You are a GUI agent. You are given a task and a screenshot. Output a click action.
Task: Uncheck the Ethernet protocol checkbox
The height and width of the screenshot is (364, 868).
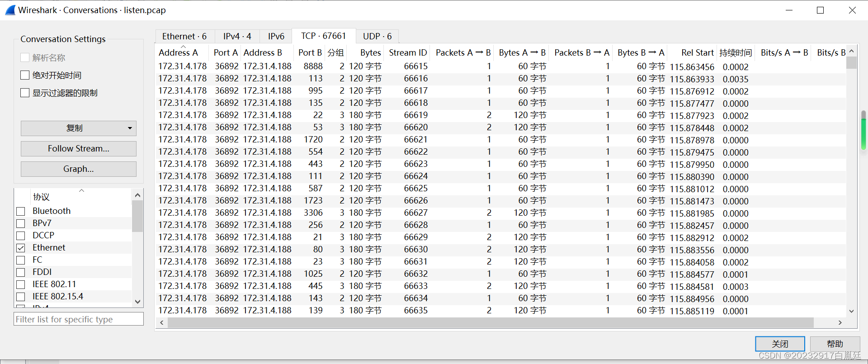(20, 248)
